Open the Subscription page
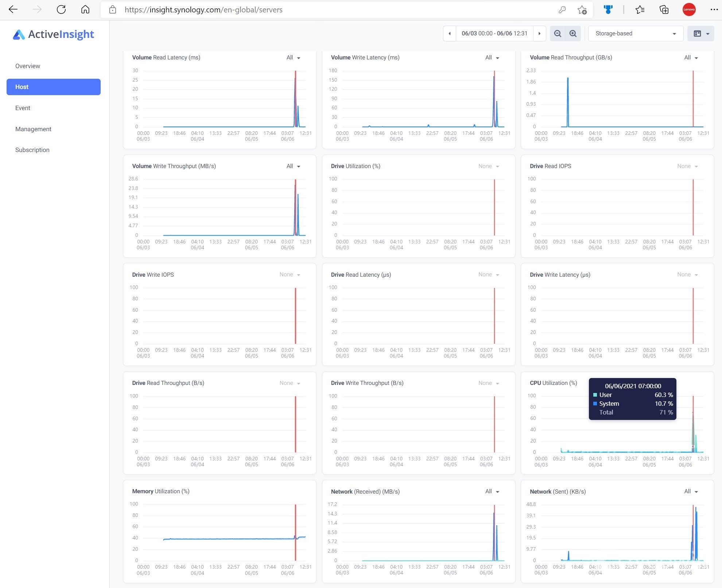 coord(32,149)
